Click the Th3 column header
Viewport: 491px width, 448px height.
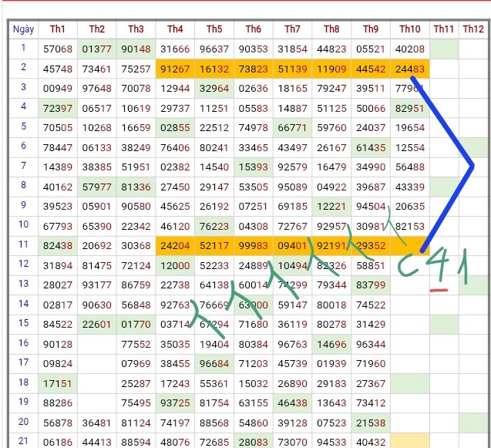pos(136,29)
